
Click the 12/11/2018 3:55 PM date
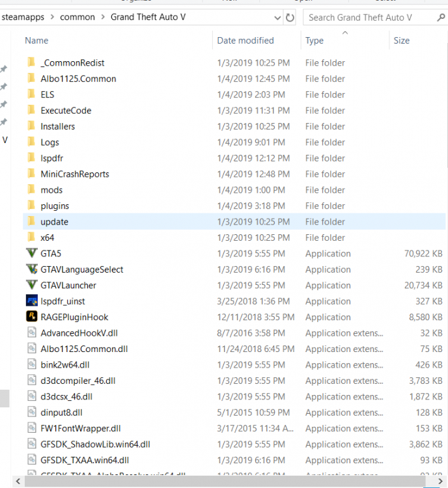point(256,317)
